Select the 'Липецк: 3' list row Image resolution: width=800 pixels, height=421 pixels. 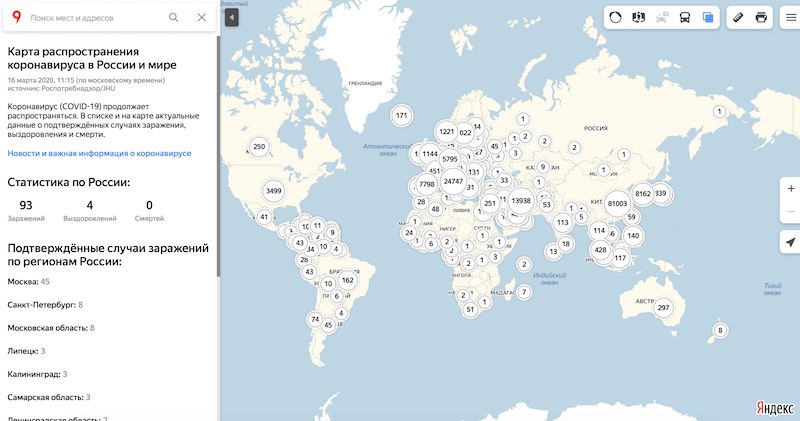[26, 351]
